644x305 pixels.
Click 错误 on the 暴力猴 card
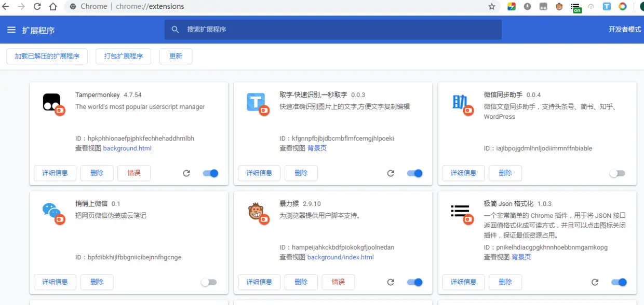[x=338, y=282]
